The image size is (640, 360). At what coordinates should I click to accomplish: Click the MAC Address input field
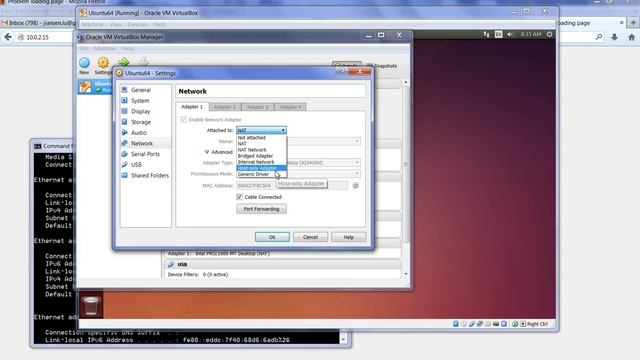point(292,185)
